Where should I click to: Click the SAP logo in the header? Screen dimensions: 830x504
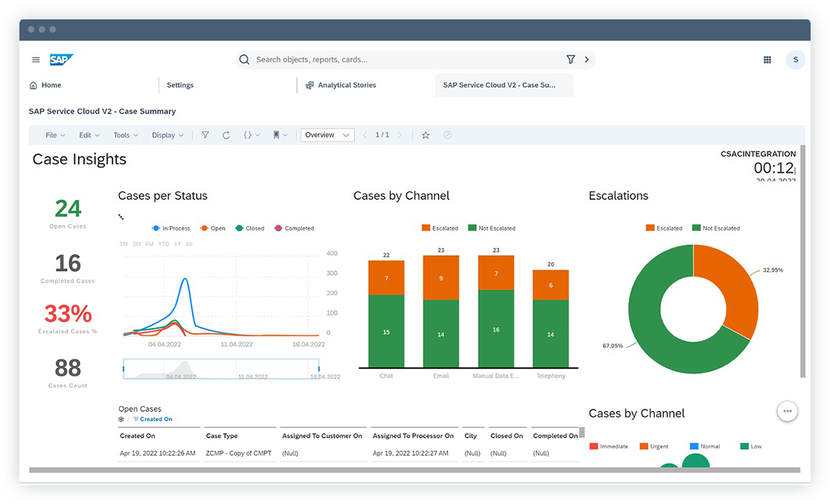point(62,59)
